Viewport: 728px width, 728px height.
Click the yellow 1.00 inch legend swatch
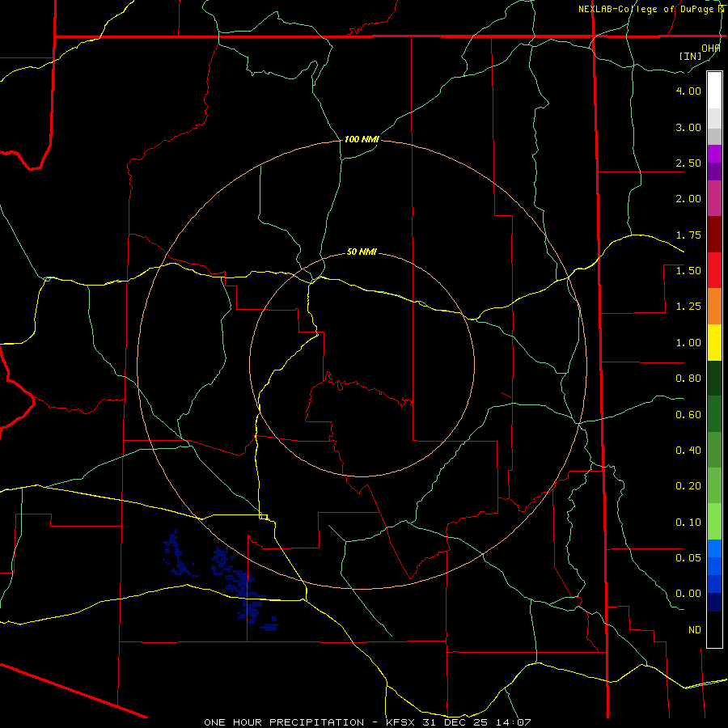tap(714, 343)
